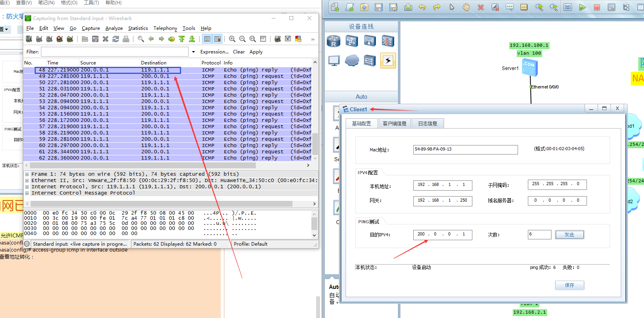644x318 pixels.
Task: Click eNSP redo arrow icon
Action: click(x=437, y=7)
